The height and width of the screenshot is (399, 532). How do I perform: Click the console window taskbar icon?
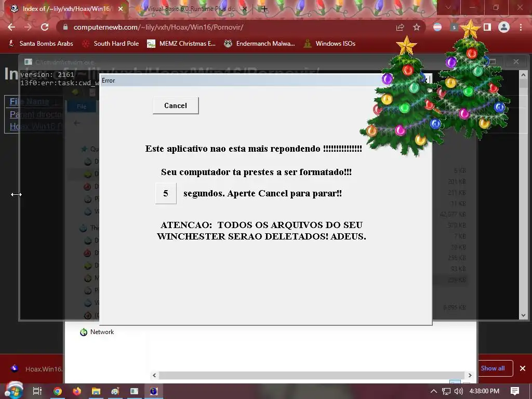click(135, 391)
